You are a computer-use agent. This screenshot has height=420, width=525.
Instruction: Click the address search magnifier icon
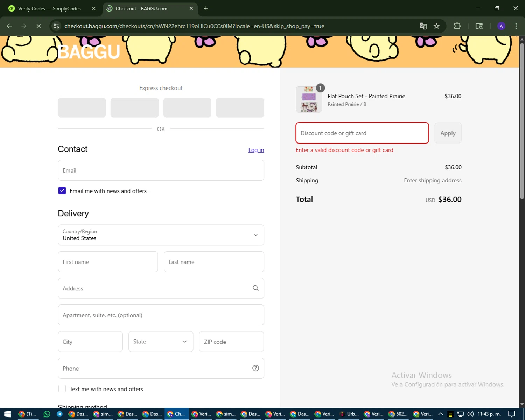tap(255, 288)
